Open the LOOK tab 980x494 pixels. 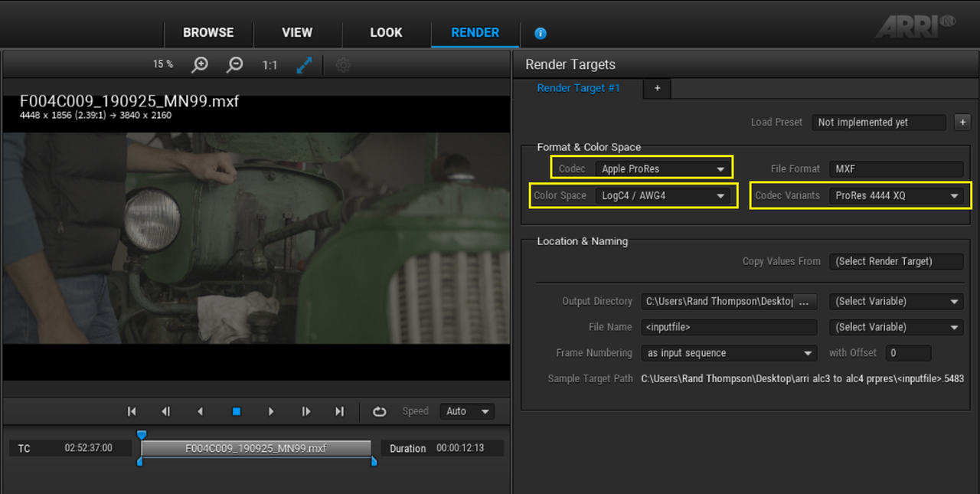(386, 32)
